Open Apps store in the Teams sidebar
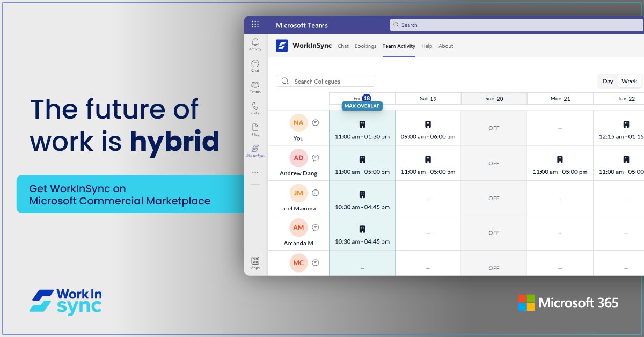644x337 pixels. pyautogui.click(x=255, y=262)
